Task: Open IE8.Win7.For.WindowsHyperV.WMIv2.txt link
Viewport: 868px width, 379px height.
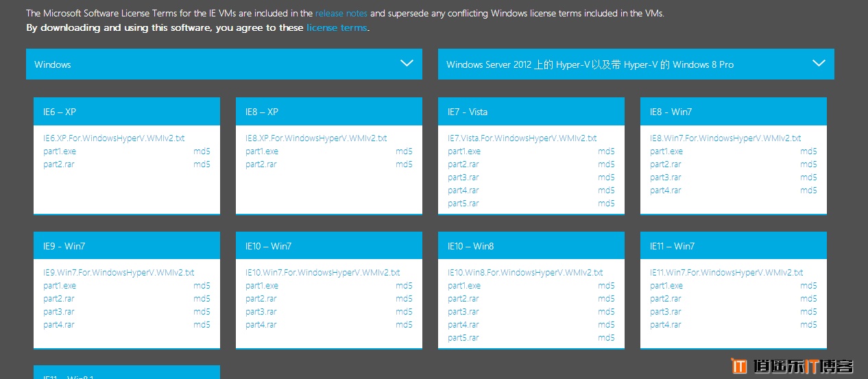Action: [725, 138]
